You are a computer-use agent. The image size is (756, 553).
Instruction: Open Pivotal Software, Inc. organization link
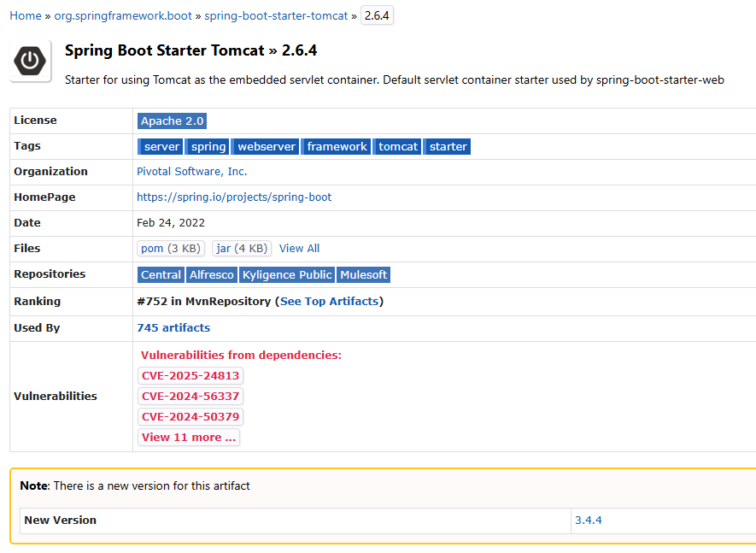[x=192, y=172]
